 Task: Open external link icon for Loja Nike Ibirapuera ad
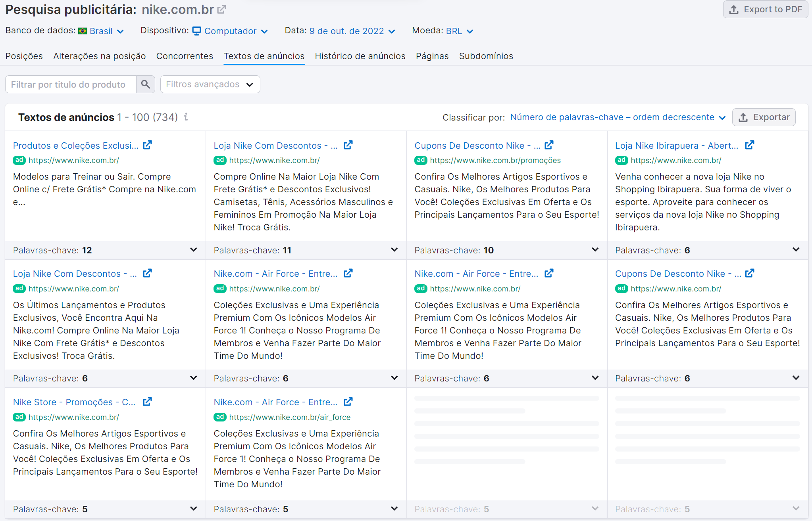point(749,145)
